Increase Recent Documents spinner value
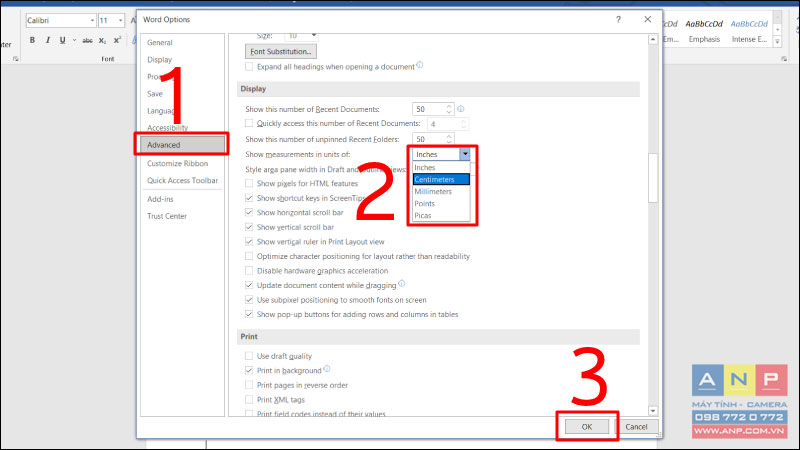Viewport: 800px width, 450px height. pyautogui.click(x=449, y=106)
